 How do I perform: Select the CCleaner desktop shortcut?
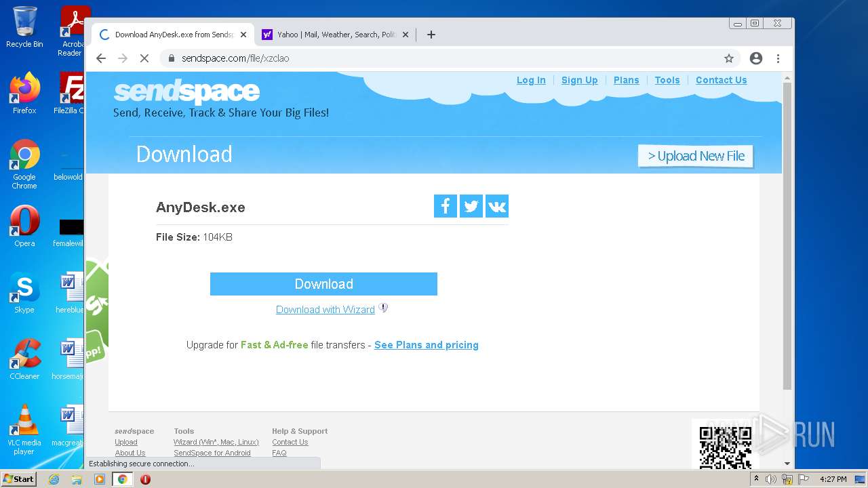click(x=24, y=359)
